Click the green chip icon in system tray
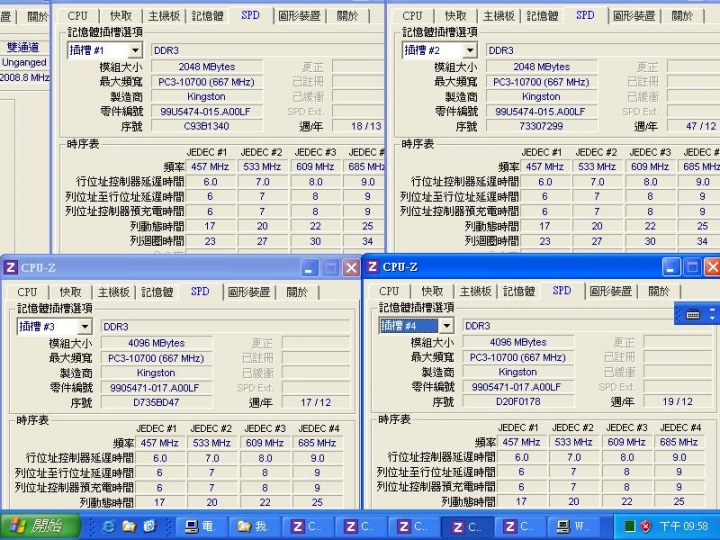720x540 pixels. [x=629, y=526]
